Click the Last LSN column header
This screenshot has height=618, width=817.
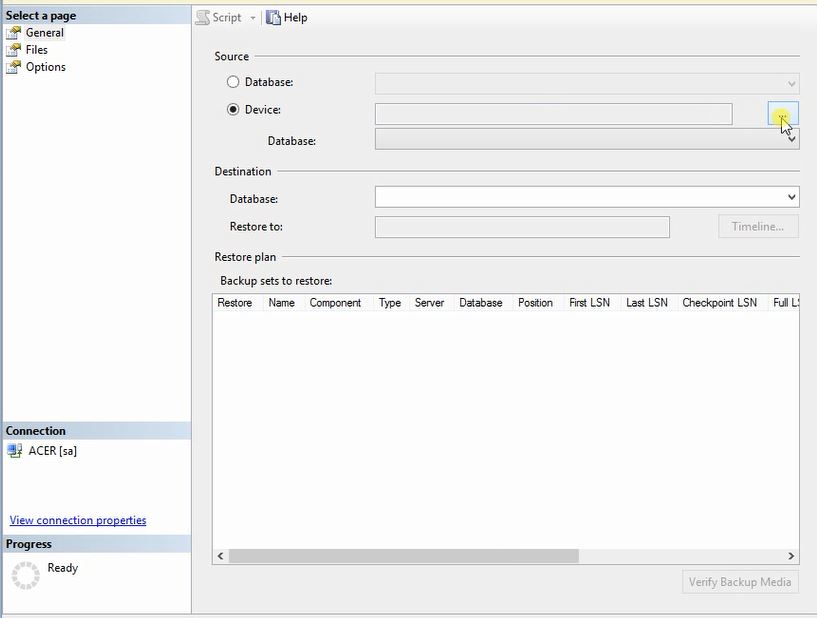(x=647, y=303)
